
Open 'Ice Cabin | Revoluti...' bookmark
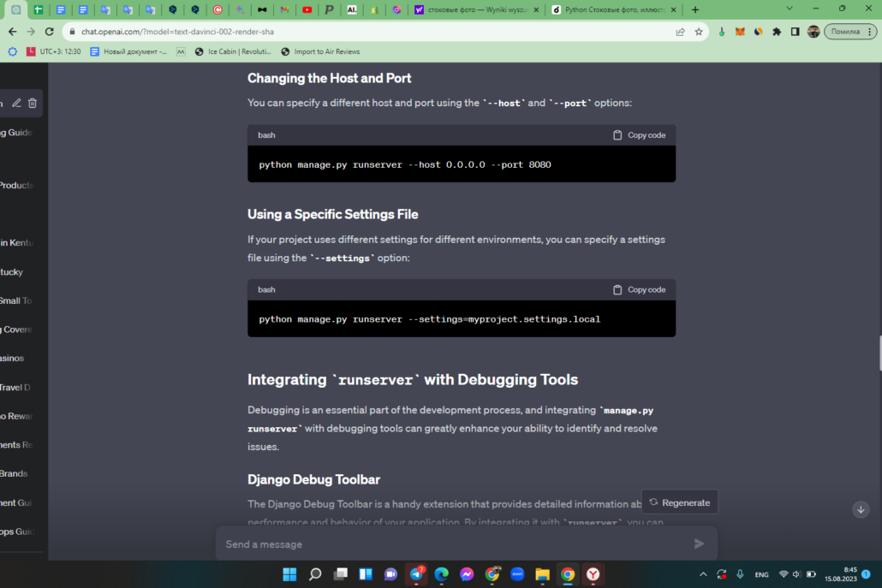click(x=233, y=51)
